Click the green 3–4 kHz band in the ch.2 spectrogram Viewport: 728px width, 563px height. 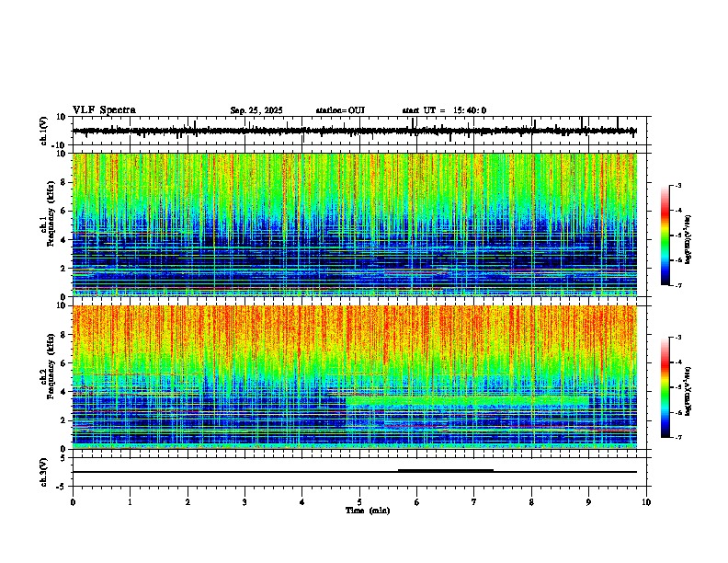pyautogui.click(x=468, y=401)
